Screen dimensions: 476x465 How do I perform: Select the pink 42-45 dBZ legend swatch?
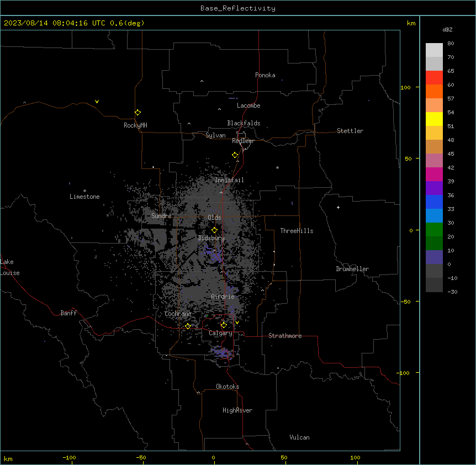tap(434, 161)
